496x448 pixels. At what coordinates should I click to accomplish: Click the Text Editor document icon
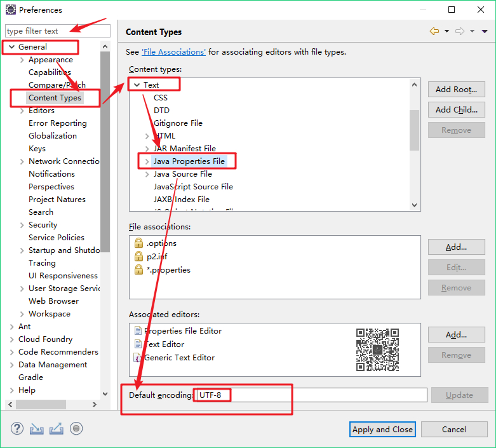[x=138, y=344]
